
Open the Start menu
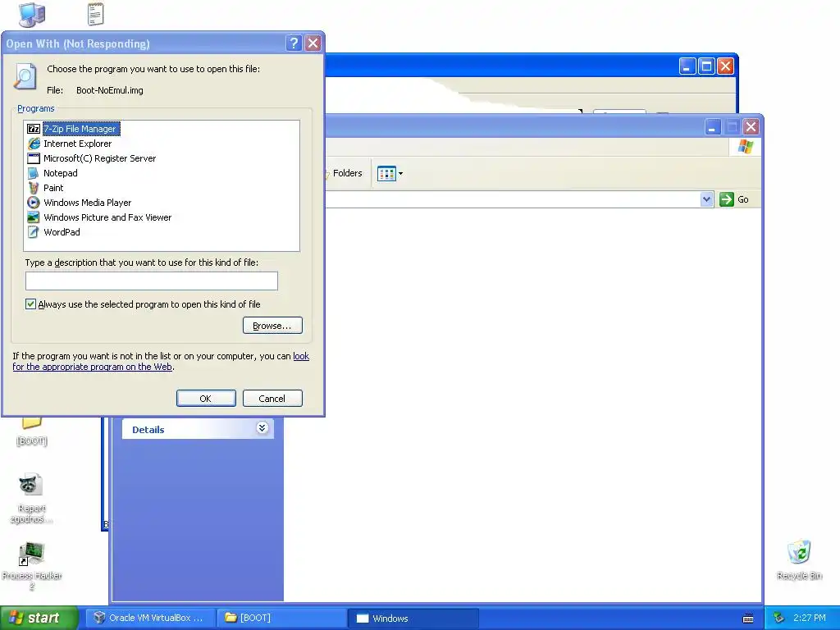point(39,618)
